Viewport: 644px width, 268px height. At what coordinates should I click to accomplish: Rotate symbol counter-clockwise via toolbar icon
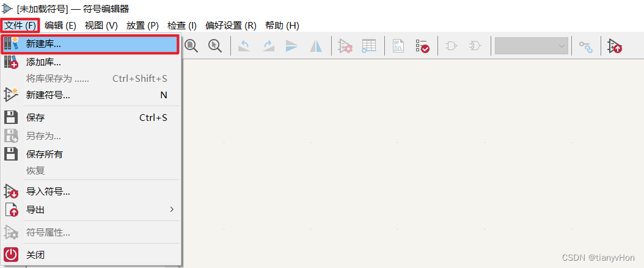pyautogui.click(x=244, y=46)
